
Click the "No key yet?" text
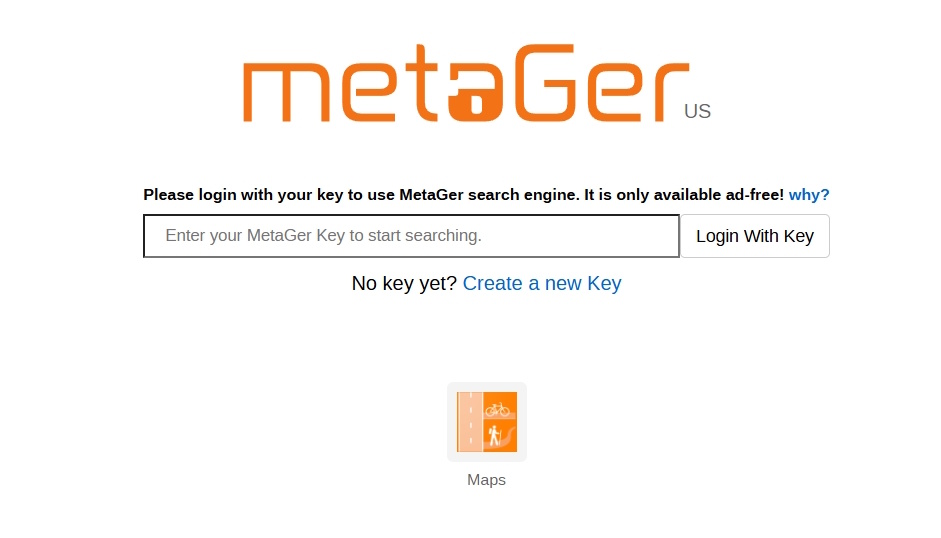click(404, 284)
